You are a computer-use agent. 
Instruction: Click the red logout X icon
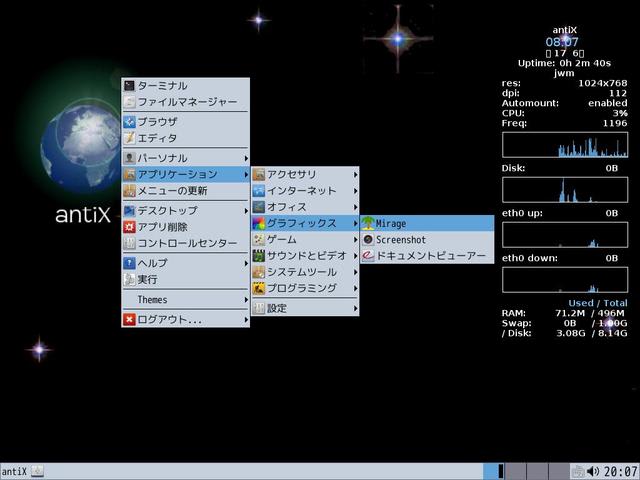(x=129, y=320)
